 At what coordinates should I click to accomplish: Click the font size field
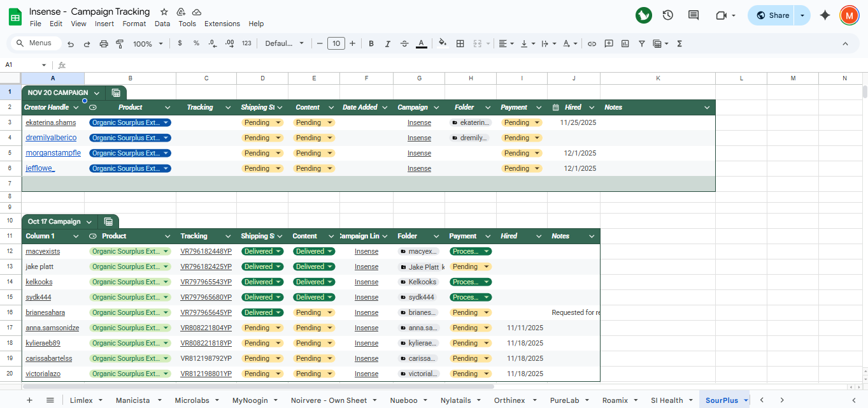click(336, 43)
